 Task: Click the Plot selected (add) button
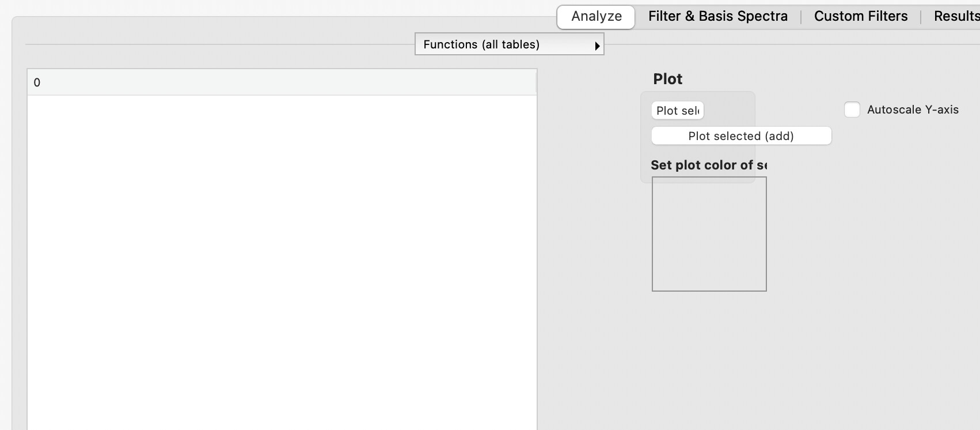click(741, 136)
